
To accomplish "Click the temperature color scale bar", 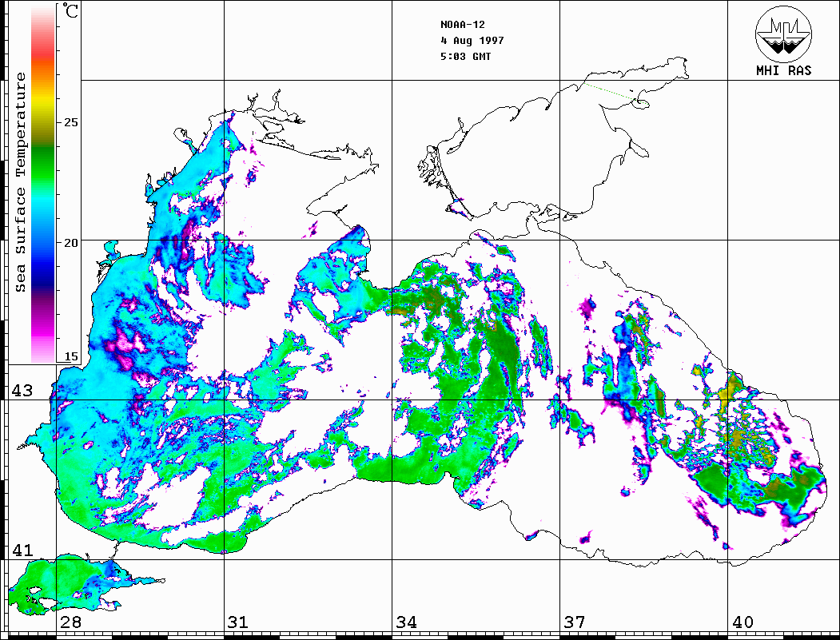I will (x=43, y=183).
